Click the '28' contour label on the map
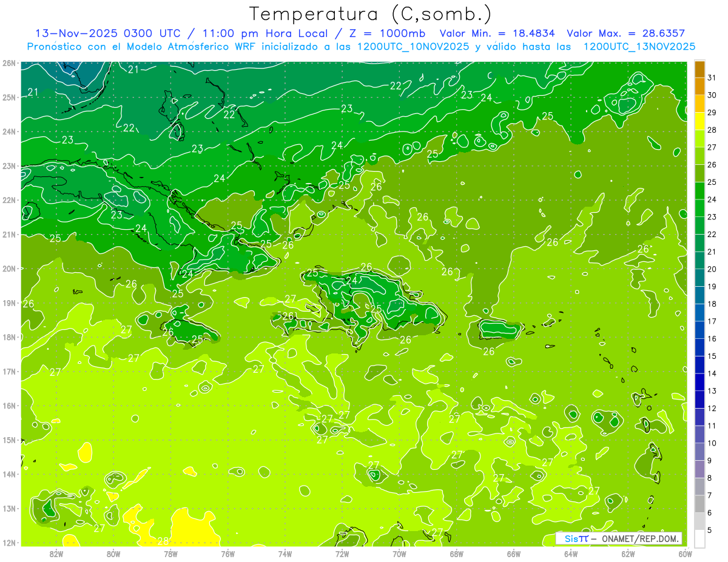This screenshot has width=728, height=562. pos(163,540)
